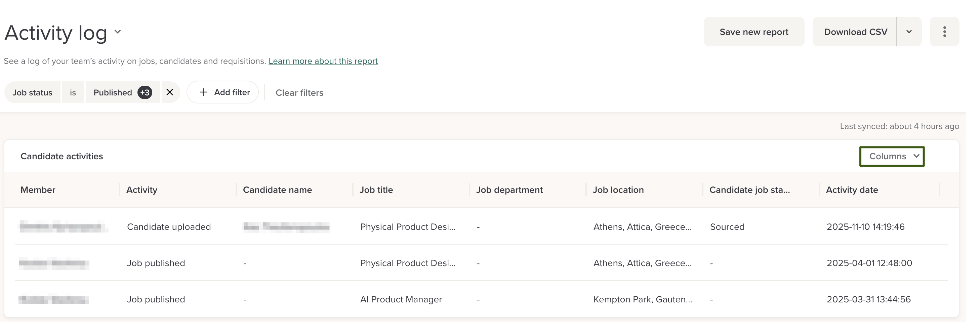
Task: Click the +3 badge on Published filter
Action: click(x=145, y=92)
